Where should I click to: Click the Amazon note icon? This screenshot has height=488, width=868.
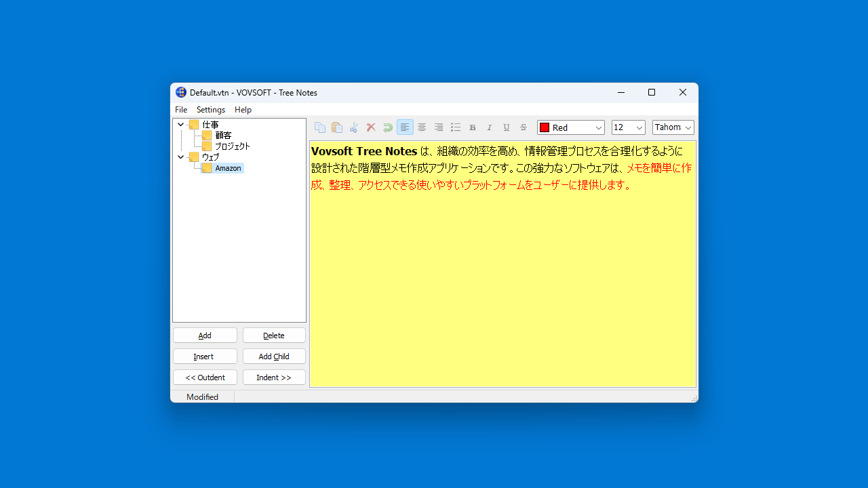click(x=207, y=168)
